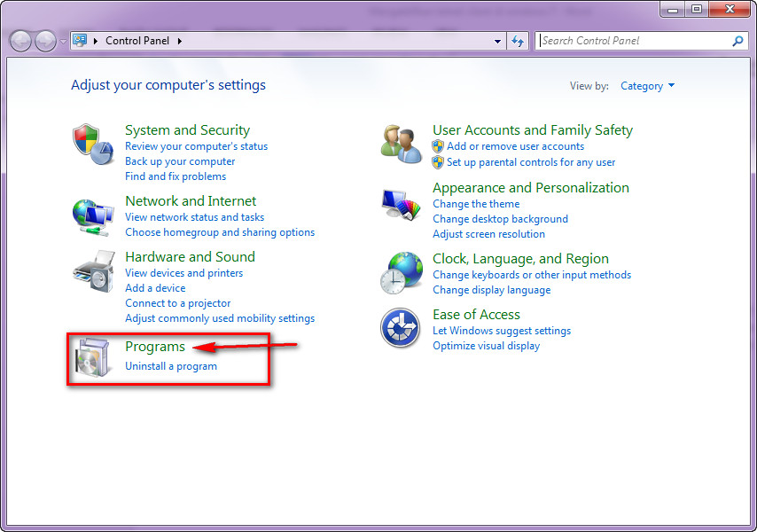Click Optimize visual display
This screenshot has height=532, width=757.
point(486,346)
